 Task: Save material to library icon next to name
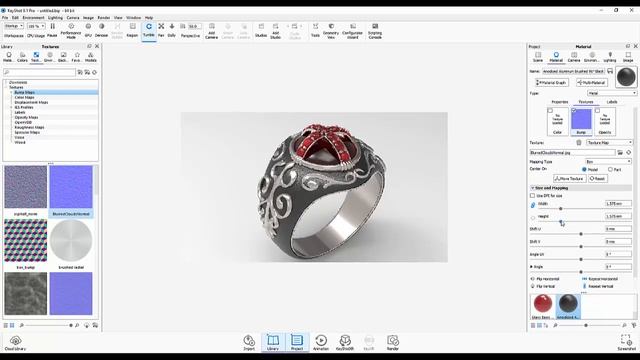click(x=610, y=71)
